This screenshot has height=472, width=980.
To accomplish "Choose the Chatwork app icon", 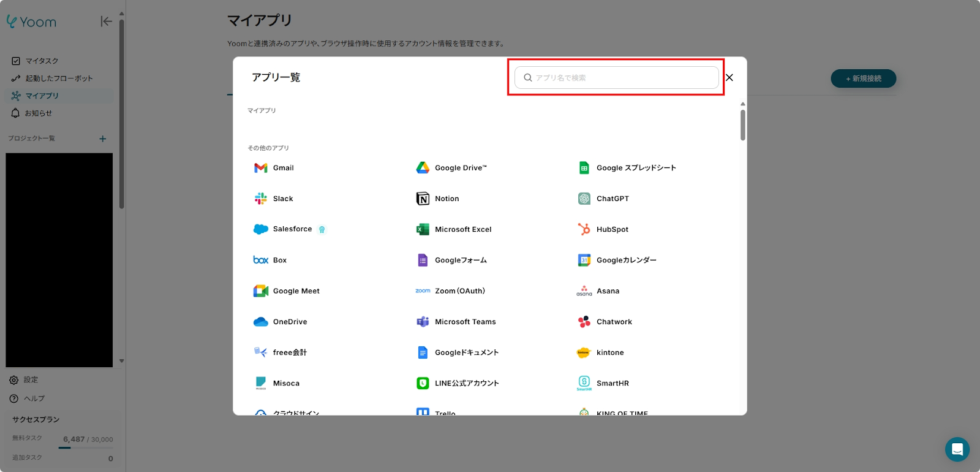I will click(584, 322).
